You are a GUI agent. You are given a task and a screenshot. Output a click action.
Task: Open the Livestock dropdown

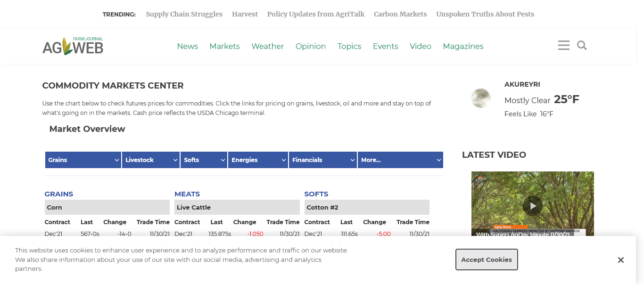tap(151, 160)
